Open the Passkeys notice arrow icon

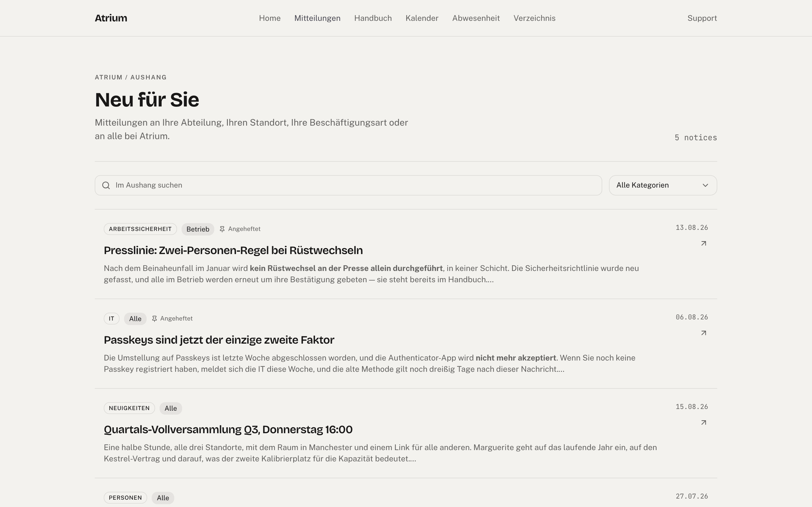[x=704, y=333]
